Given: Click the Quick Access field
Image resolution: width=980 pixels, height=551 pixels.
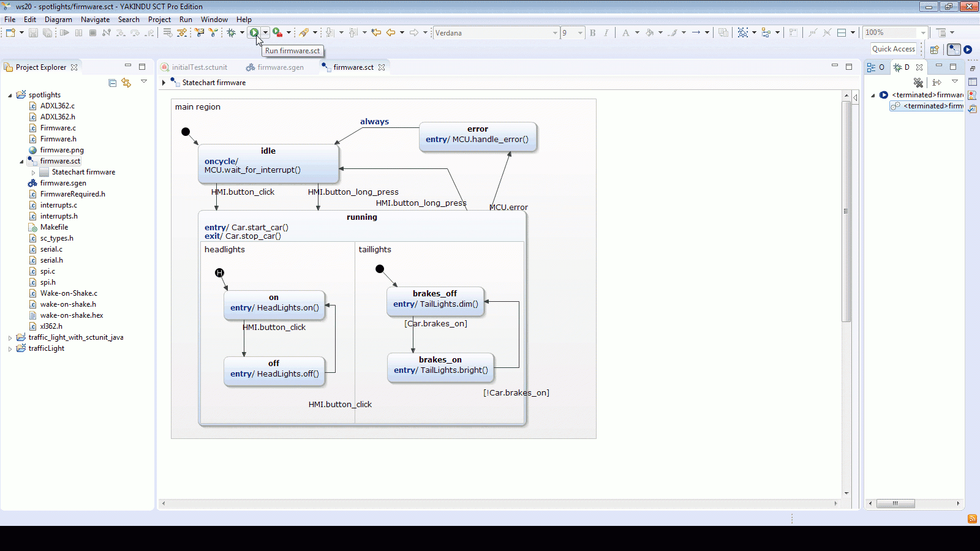Looking at the screenshot, I should pos(893,49).
